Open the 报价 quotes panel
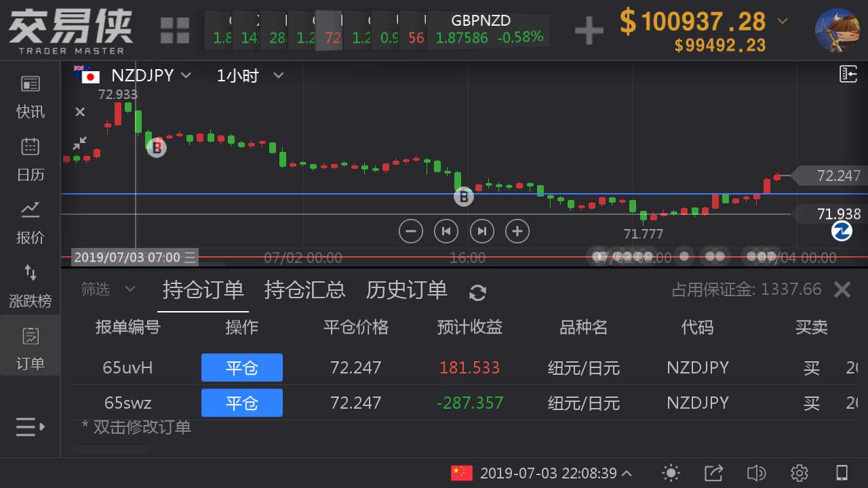This screenshot has height=488, width=868. pos(31,222)
